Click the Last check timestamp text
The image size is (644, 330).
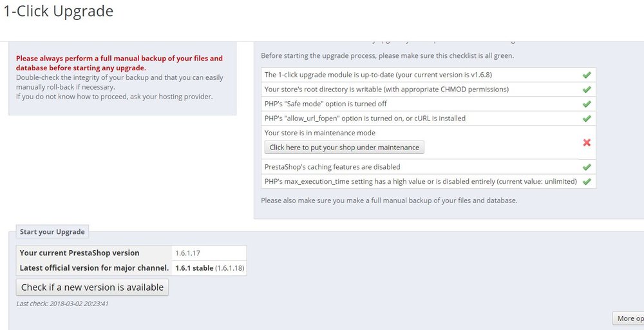(x=62, y=304)
